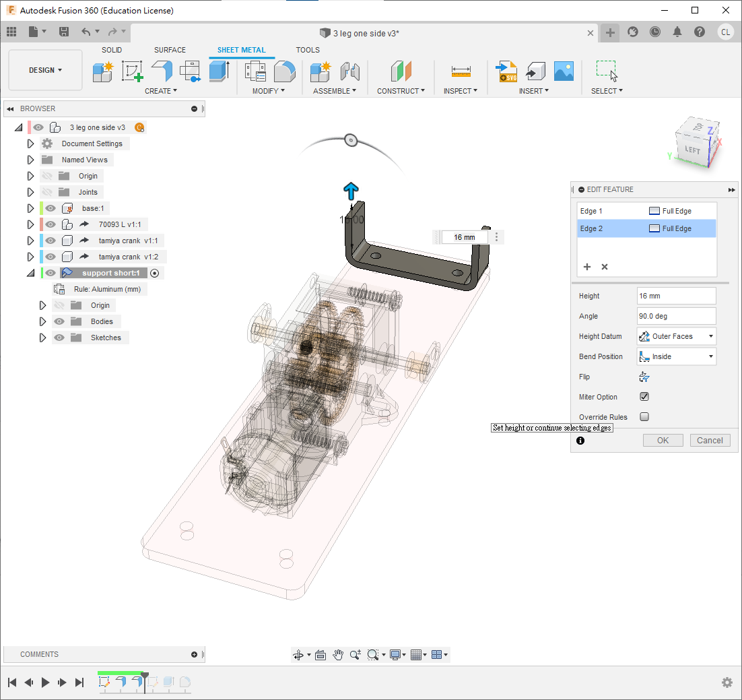The width and height of the screenshot is (742, 700).
Task: Add another edge with the plus icon
Action: [586, 267]
